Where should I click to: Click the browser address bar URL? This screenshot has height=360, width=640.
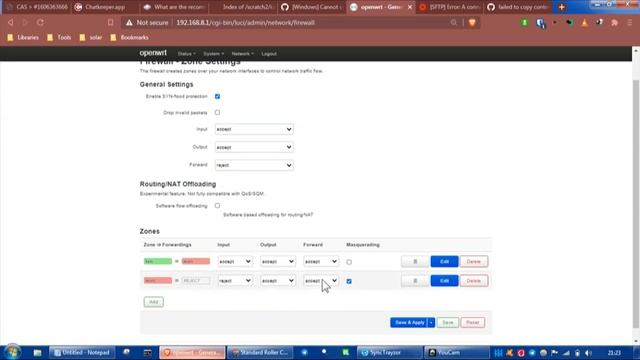(x=245, y=22)
